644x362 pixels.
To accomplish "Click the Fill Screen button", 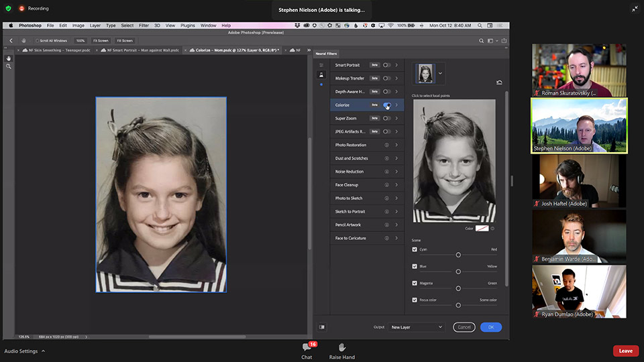I will pos(125,41).
